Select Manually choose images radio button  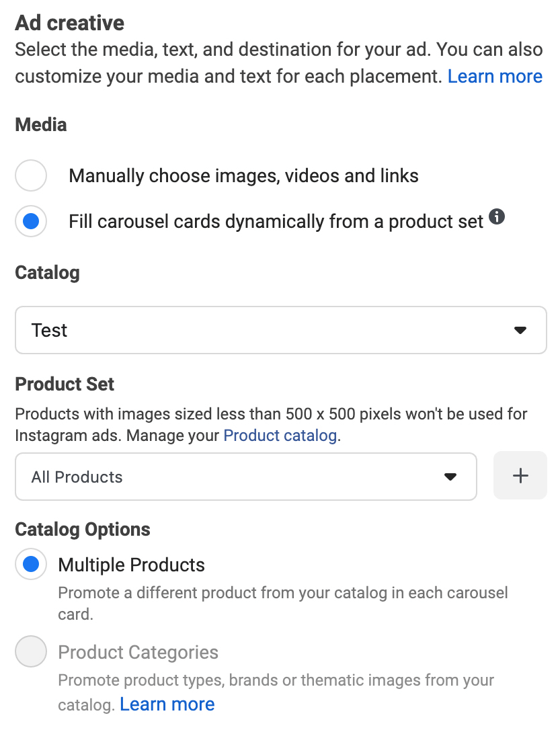[31, 176]
